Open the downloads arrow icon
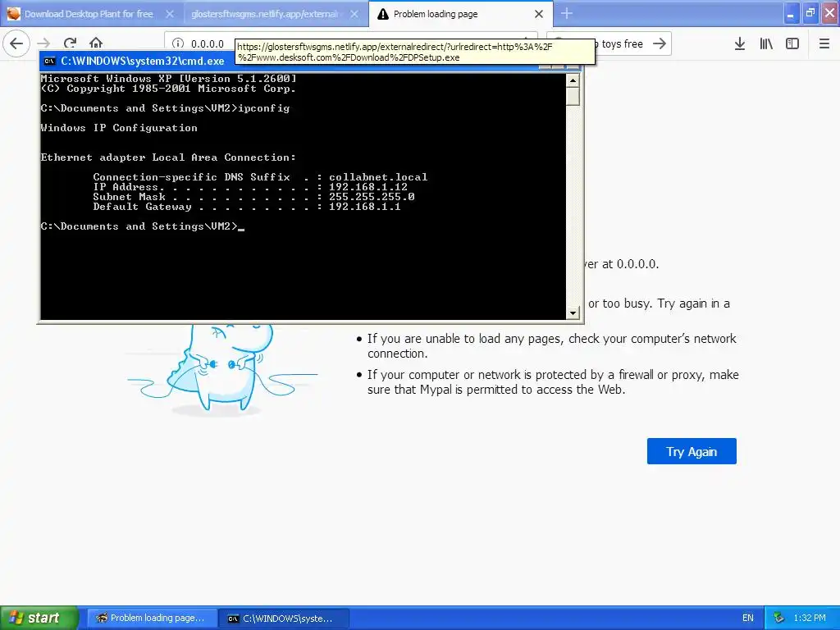The height and width of the screenshot is (630, 840). [740, 44]
